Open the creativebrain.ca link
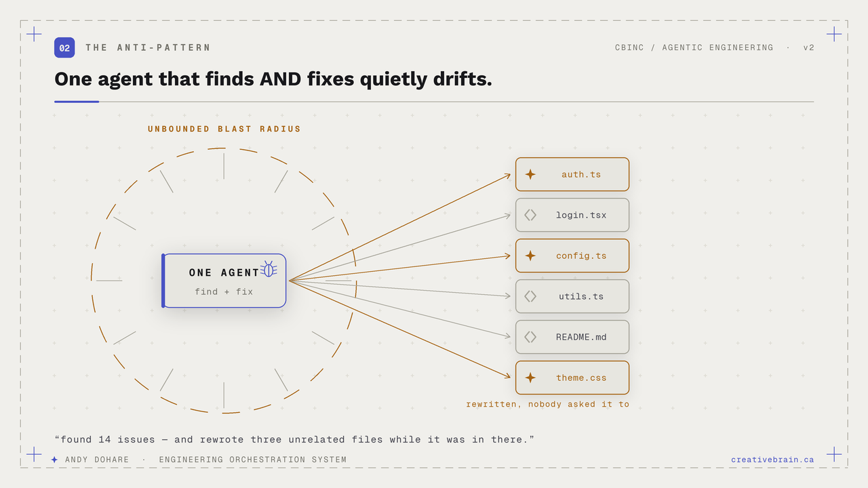868x488 pixels. (x=772, y=460)
